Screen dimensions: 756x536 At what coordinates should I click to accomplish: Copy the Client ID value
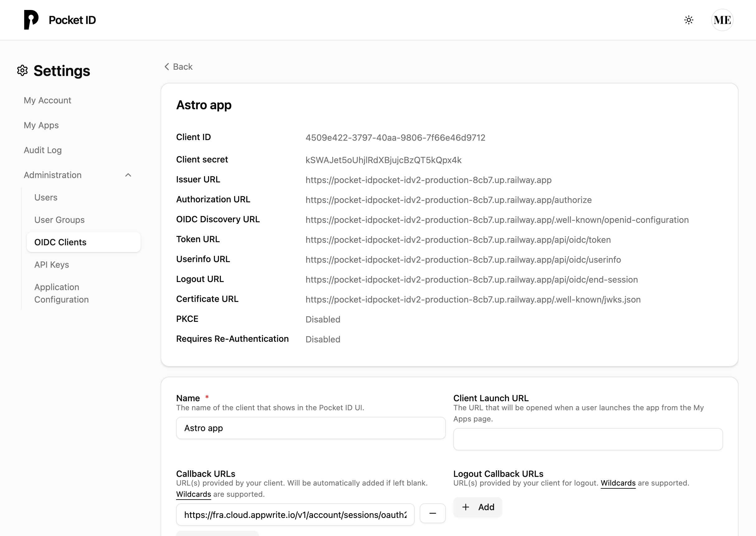point(395,138)
